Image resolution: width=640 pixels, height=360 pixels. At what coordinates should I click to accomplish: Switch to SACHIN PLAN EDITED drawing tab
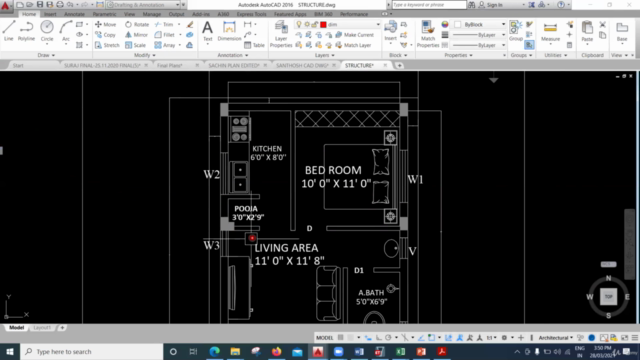pyautogui.click(x=233, y=65)
